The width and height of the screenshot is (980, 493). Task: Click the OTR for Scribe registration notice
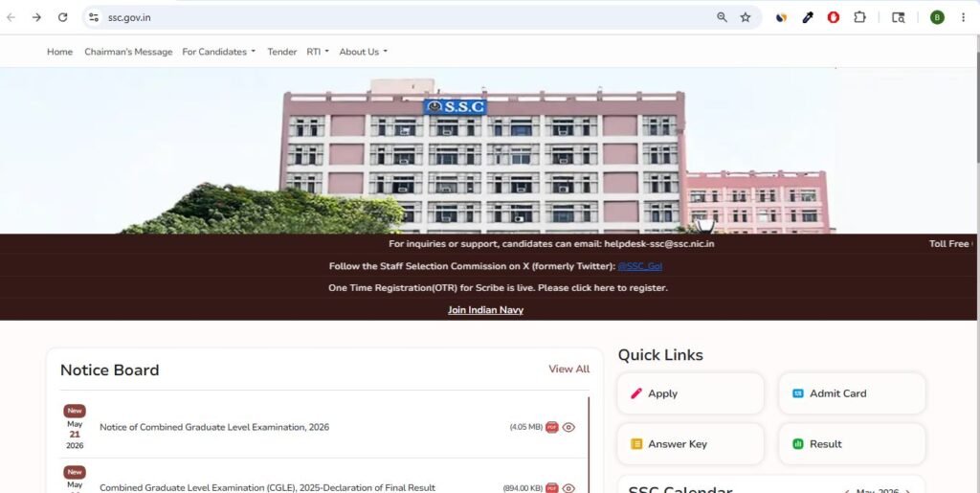click(x=498, y=288)
